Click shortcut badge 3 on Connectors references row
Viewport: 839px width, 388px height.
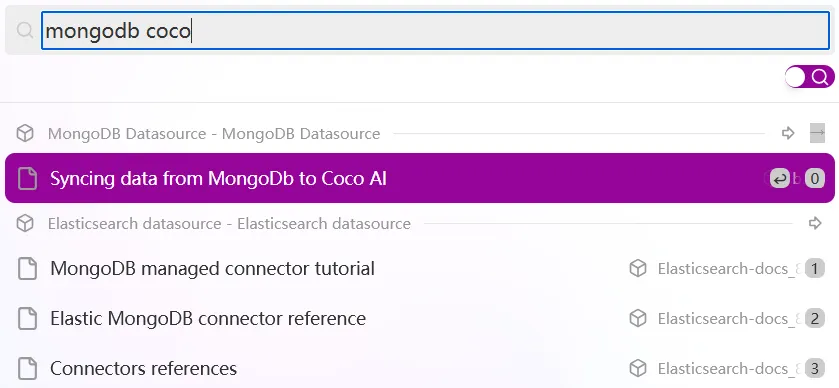coord(814,368)
